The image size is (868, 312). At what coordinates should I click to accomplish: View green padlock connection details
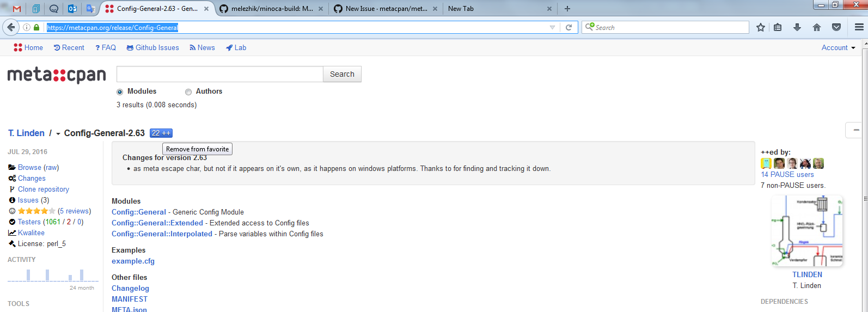(x=36, y=27)
